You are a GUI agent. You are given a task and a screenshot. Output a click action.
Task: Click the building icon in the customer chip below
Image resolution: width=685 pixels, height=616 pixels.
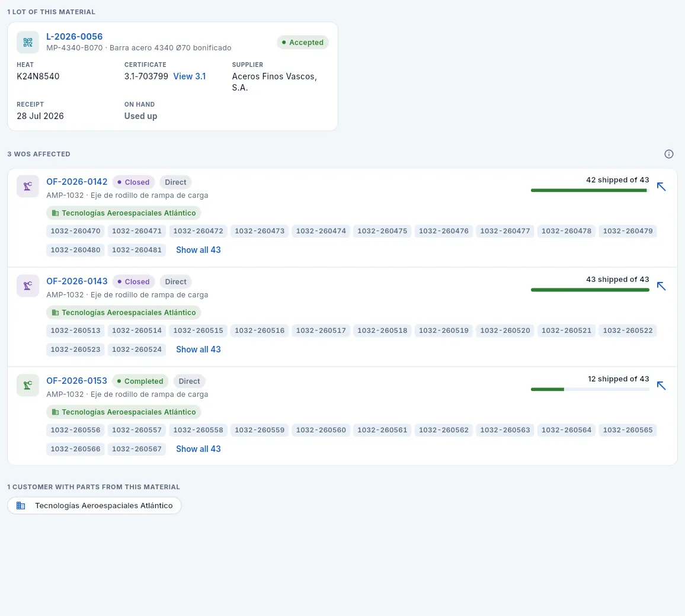(21, 506)
